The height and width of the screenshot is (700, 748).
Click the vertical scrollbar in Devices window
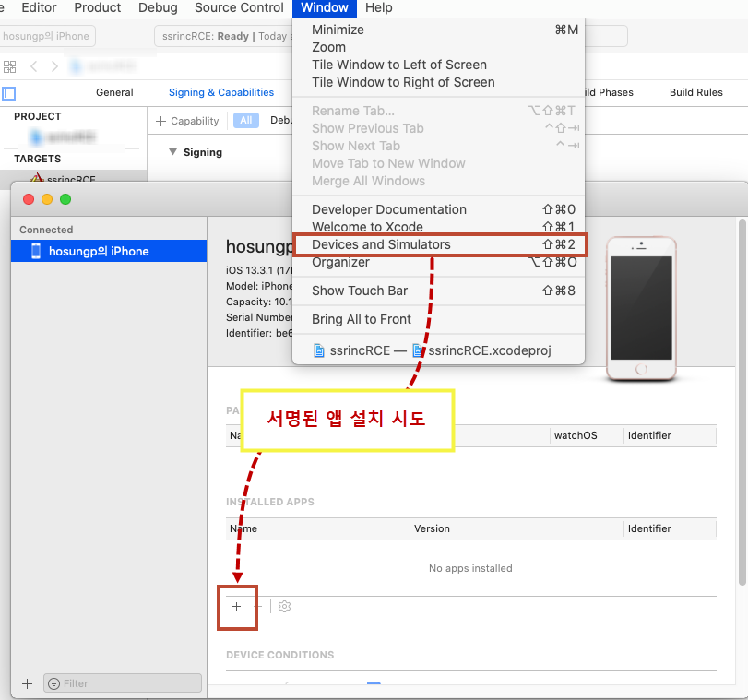click(742, 402)
